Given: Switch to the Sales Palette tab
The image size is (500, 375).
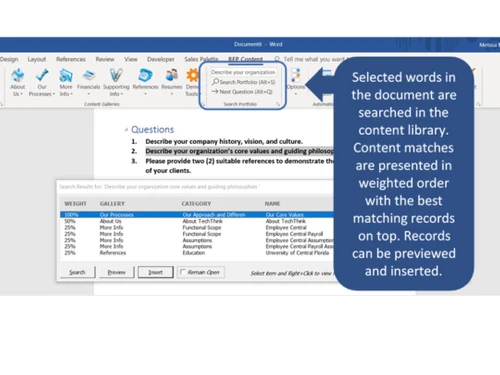Looking at the screenshot, I should 201,59.
